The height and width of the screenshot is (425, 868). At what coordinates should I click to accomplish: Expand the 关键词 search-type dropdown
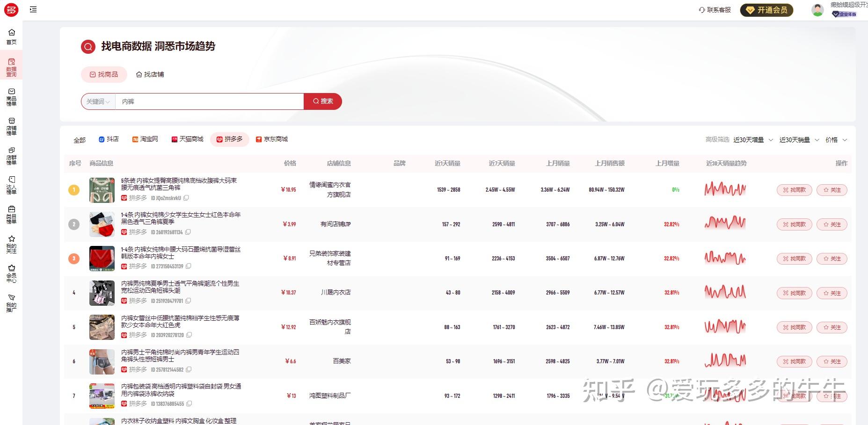pos(97,101)
